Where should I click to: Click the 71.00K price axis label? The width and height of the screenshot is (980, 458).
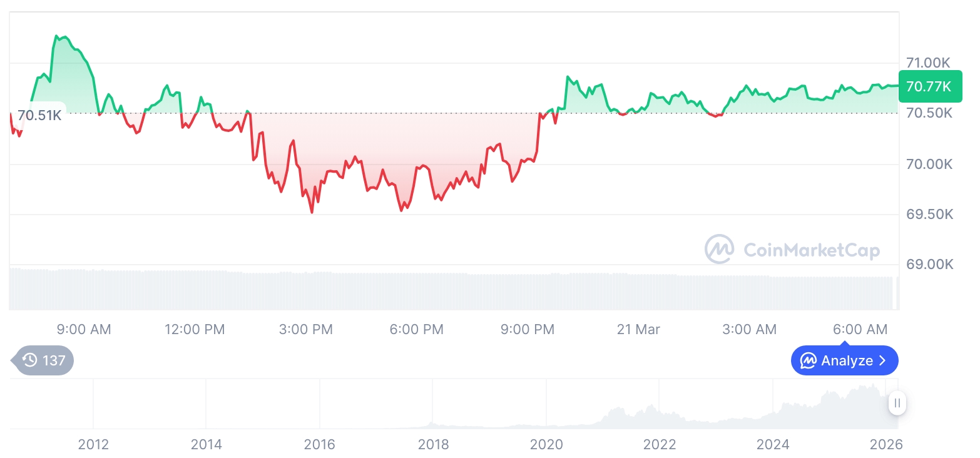(929, 63)
